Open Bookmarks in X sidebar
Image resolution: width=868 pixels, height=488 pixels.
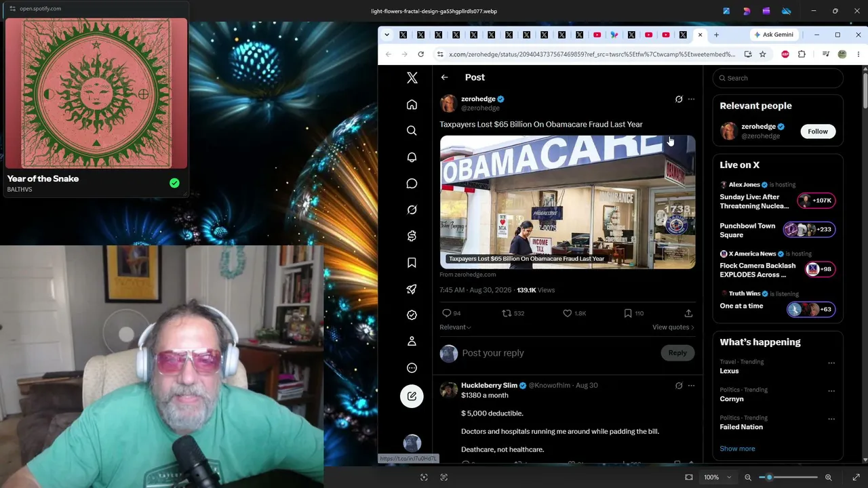(412, 263)
